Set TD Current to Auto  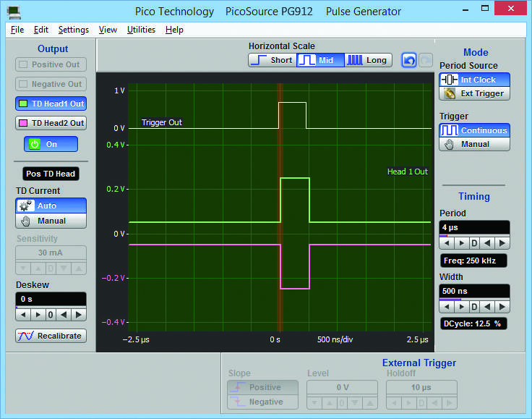click(51, 206)
